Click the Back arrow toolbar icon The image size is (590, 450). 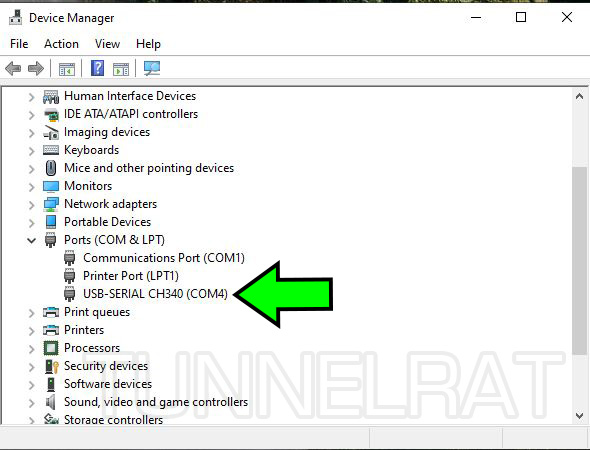13,68
